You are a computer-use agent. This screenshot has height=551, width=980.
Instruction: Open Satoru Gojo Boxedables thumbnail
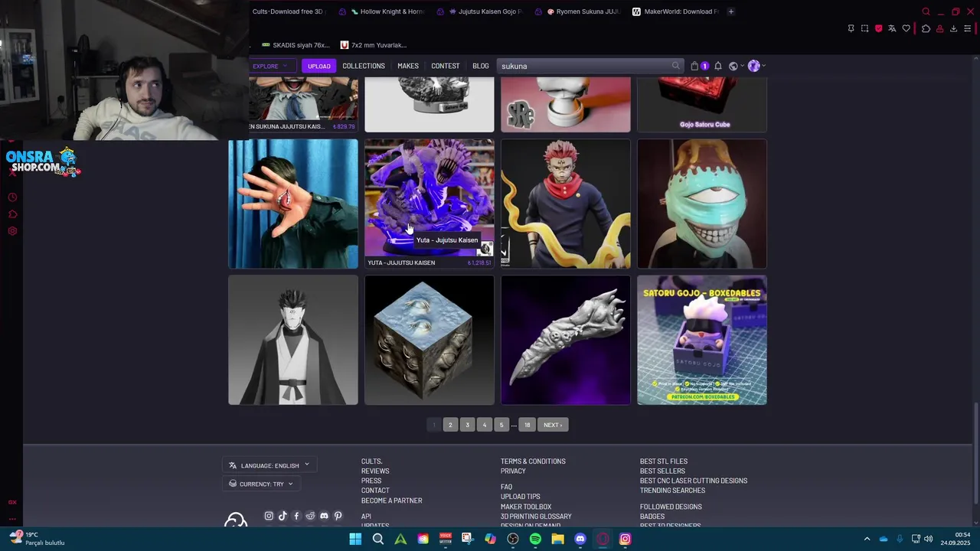coord(702,340)
